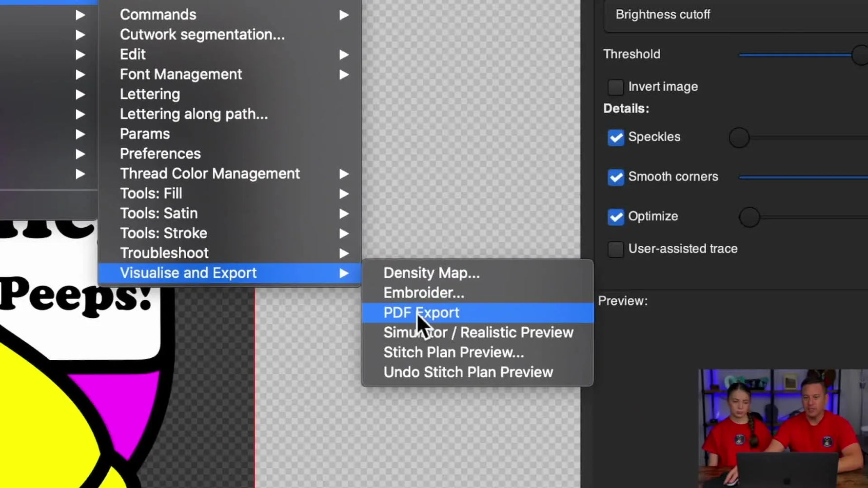Expand arrow beside Thread Color Management
Image resolution: width=868 pixels, height=488 pixels.
point(344,174)
